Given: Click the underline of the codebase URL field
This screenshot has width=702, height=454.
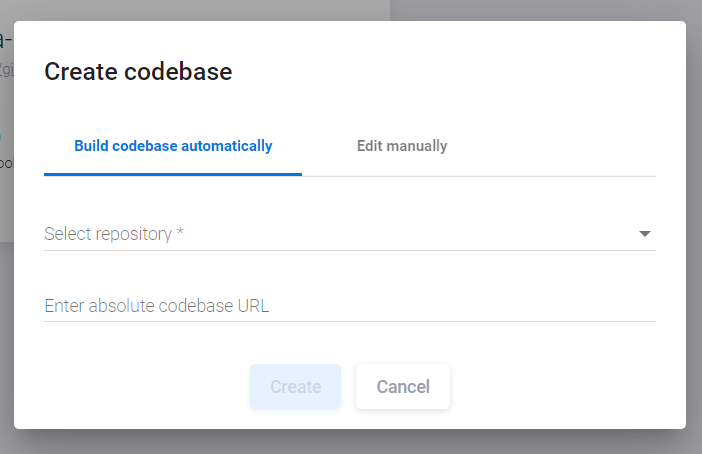Looking at the screenshot, I should 350,321.
